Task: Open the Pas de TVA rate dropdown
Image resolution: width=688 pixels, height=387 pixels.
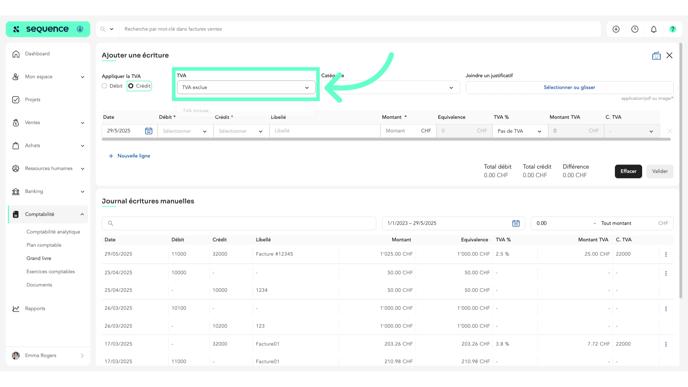Action: click(x=520, y=131)
